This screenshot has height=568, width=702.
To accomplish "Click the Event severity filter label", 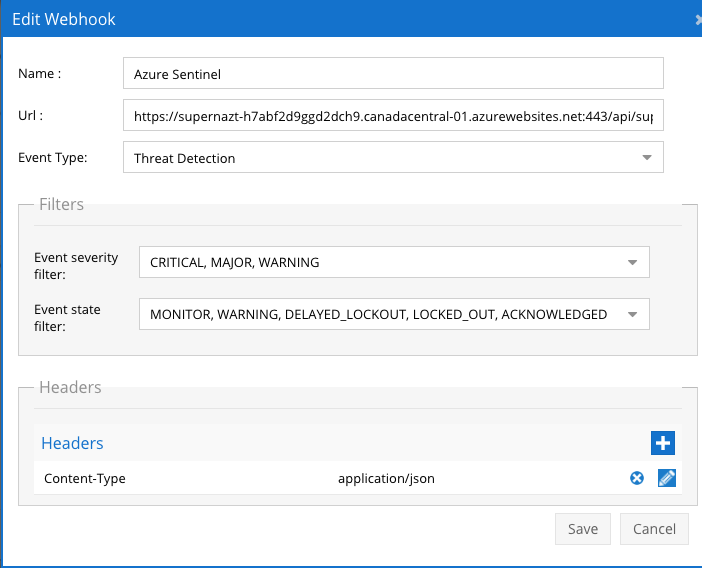I will pos(76,264).
